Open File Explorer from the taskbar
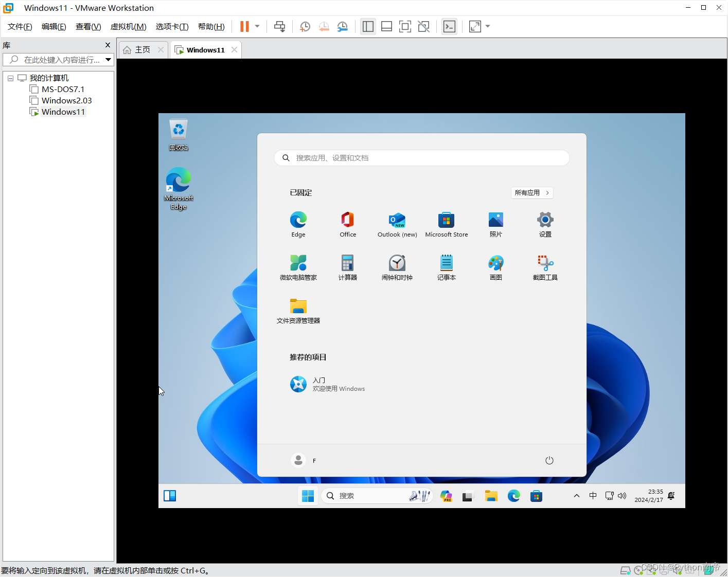Image resolution: width=728 pixels, height=577 pixels. (491, 496)
